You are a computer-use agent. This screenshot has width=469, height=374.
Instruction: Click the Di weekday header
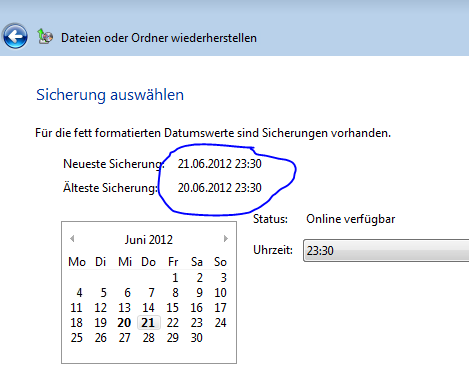(100, 262)
